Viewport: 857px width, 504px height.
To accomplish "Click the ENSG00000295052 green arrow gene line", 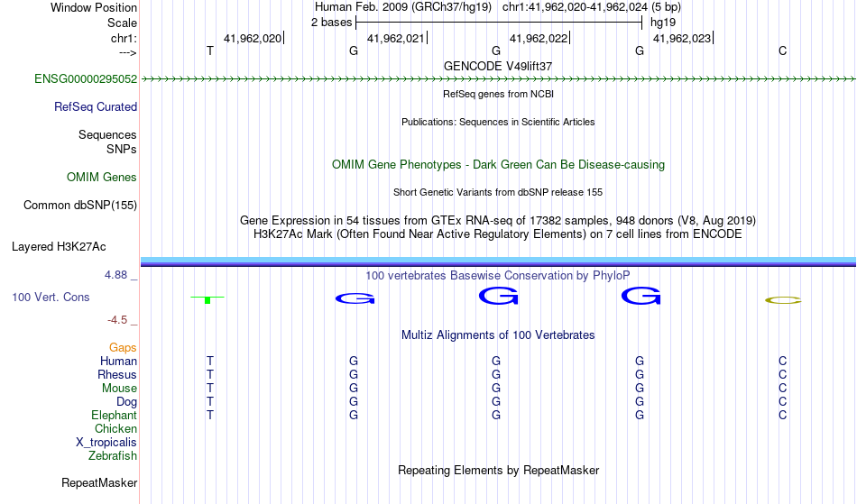I will 498,79.
